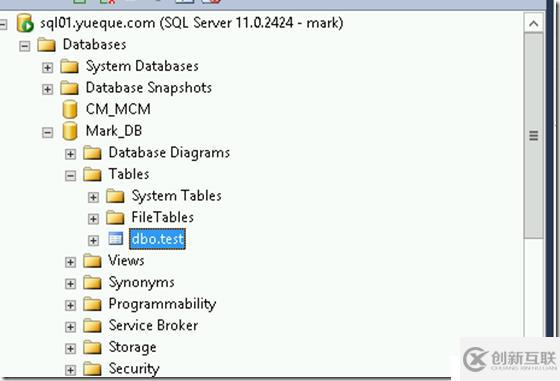Expand the dbo.test table node
Viewport: 560px width, 381px height.
click(93, 241)
